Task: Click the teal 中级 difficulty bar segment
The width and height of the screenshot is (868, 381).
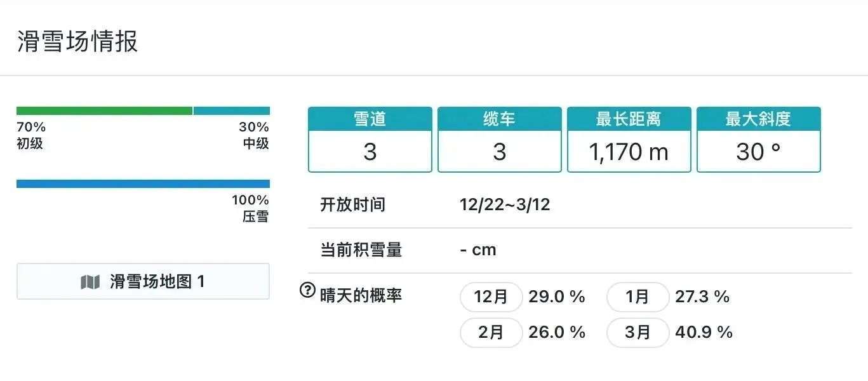Action: point(231,110)
